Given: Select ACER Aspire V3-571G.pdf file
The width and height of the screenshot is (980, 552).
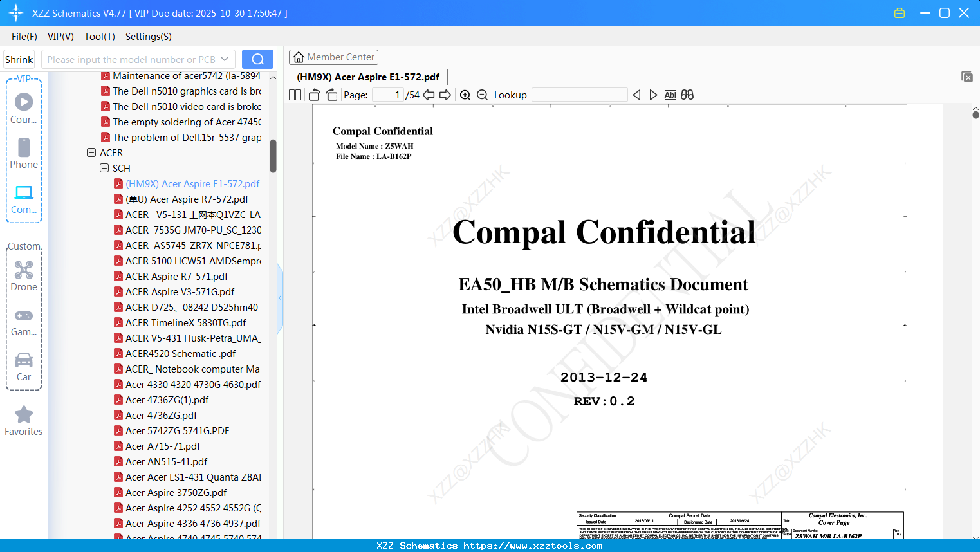Looking at the screenshot, I should (x=180, y=291).
